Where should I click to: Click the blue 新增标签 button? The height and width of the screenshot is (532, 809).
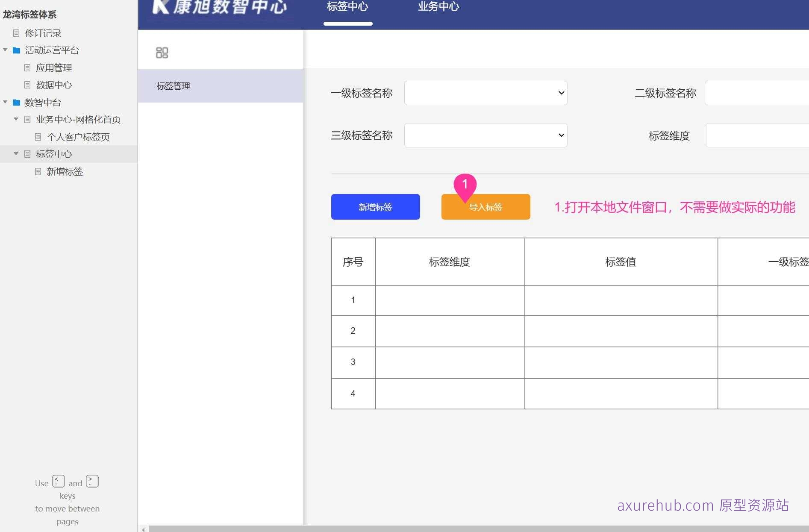pos(375,207)
